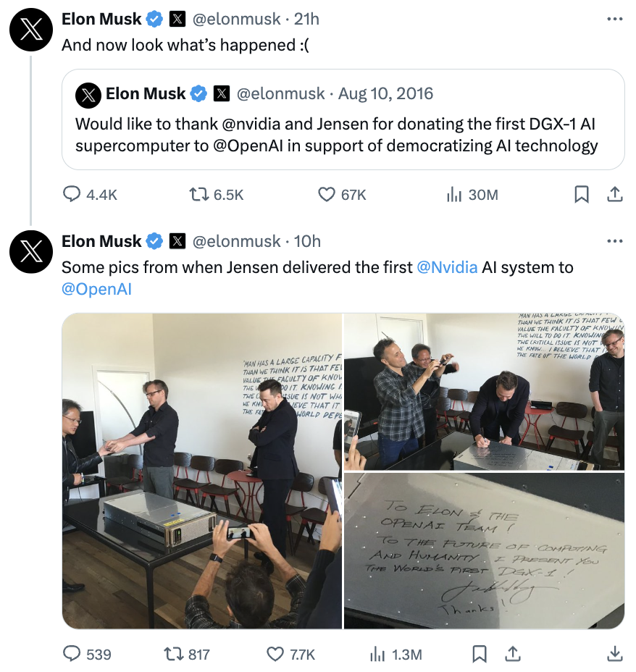Viewport: 636px width, 672px height.
Task: Share the first tweet
Action: [614, 194]
